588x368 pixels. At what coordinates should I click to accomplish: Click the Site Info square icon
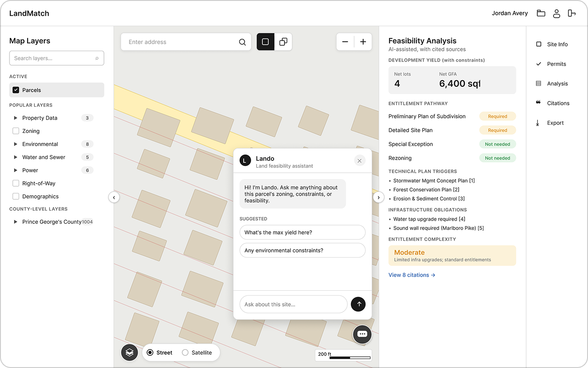pos(538,44)
